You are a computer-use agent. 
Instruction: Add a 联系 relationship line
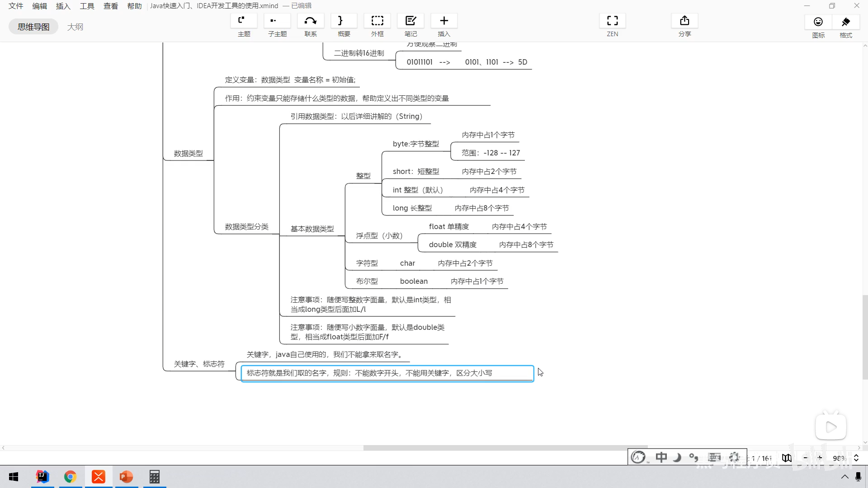coord(311,21)
